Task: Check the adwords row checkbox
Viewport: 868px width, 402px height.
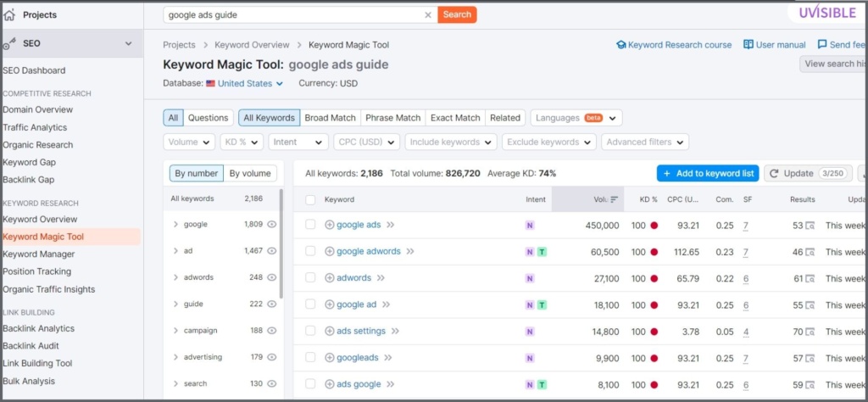Action: 310,278
